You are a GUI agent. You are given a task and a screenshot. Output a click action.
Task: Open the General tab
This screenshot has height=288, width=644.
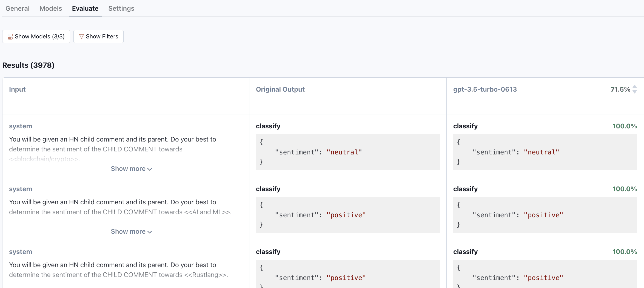18,9
